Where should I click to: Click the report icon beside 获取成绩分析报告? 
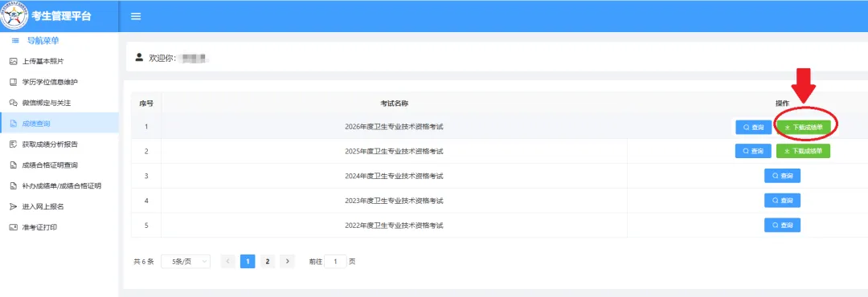pos(14,144)
